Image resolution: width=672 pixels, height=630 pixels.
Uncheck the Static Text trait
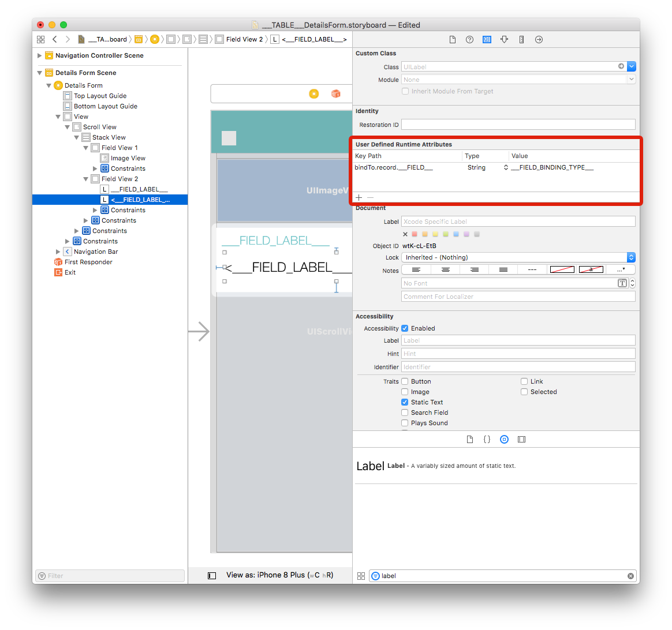(405, 402)
